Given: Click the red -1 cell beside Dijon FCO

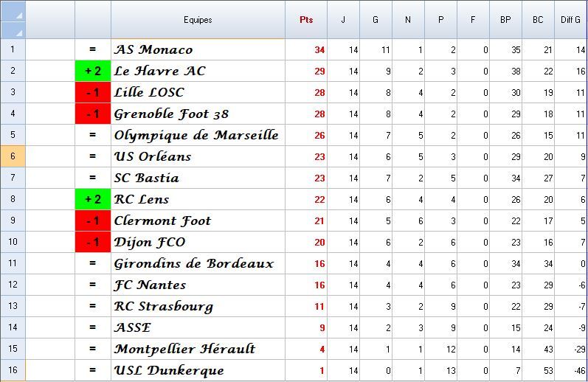Looking at the screenshot, I should [93, 242].
